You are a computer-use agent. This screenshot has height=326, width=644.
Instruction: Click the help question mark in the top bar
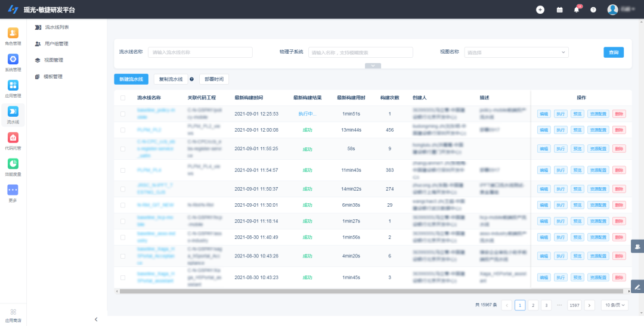click(x=593, y=10)
